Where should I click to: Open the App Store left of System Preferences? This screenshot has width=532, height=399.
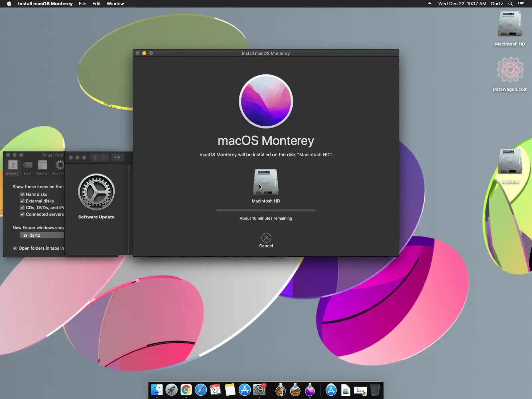[245, 390]
